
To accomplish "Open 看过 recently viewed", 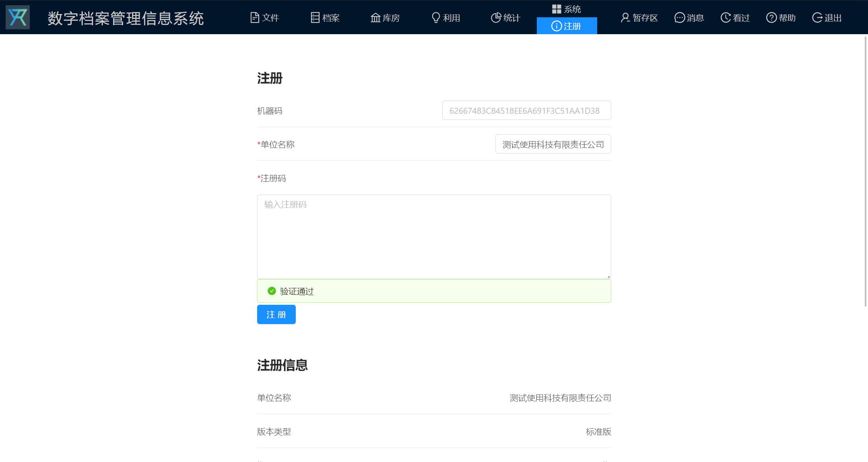I will tap(735, 18).
